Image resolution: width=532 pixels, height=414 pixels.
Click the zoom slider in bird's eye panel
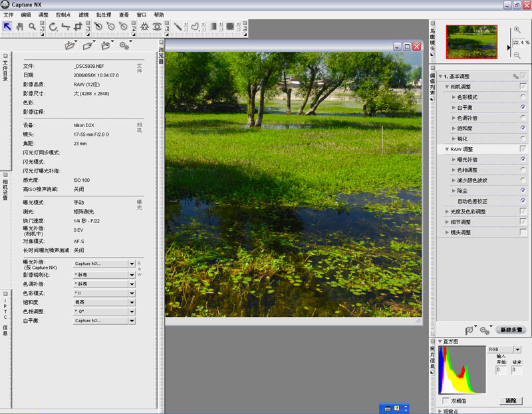point(509,47)
